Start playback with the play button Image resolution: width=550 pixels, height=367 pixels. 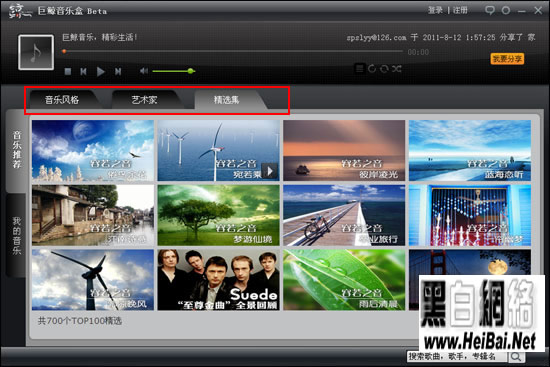click(101, 72)
